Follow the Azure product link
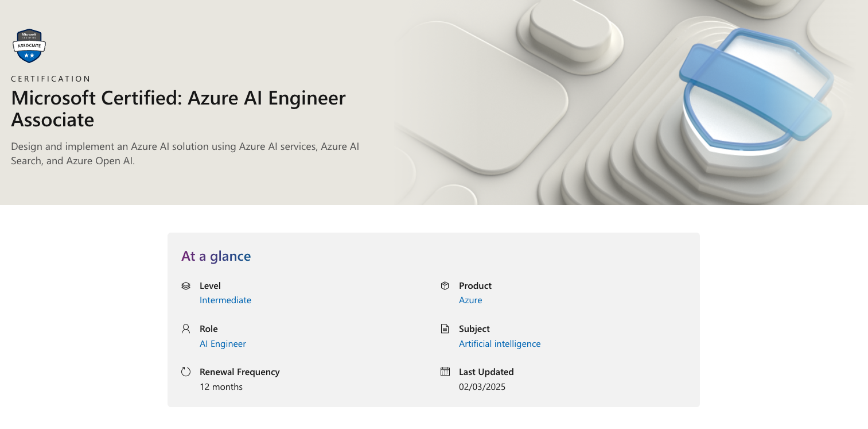Image resolution: width=868 pixels, height=429 pixels. (x=470, y=300)
